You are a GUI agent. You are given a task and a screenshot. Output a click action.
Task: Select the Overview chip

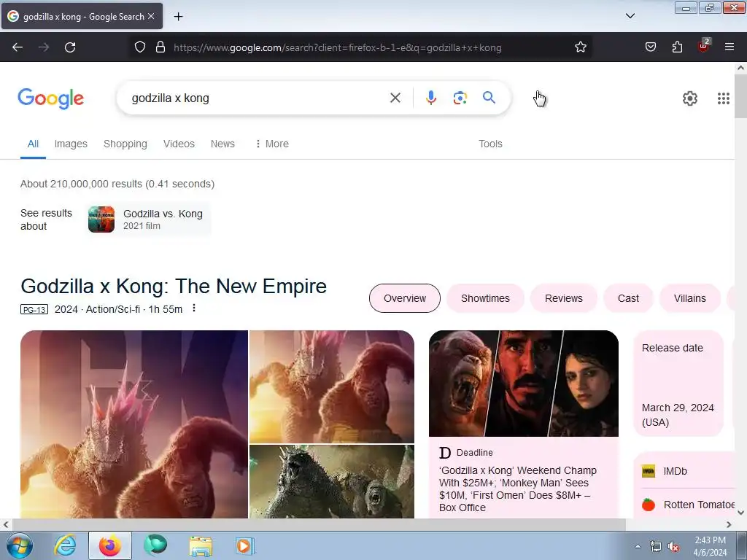(x=404, y=298)
